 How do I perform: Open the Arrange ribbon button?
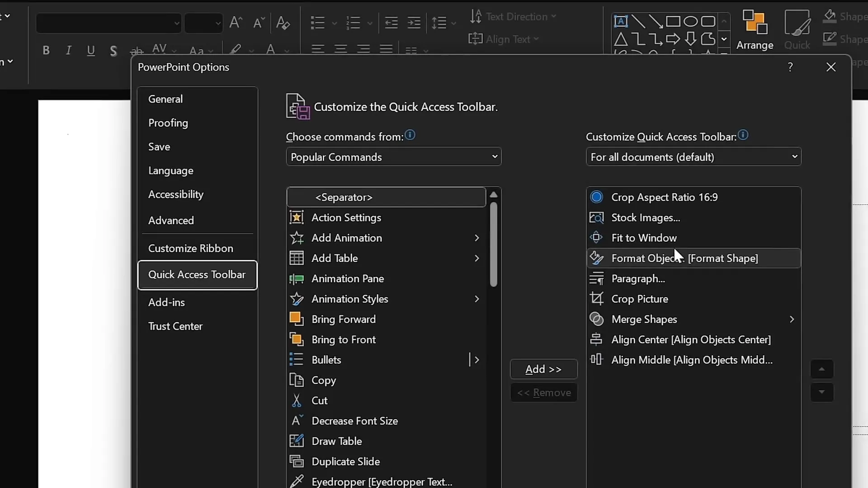point(755,30)
